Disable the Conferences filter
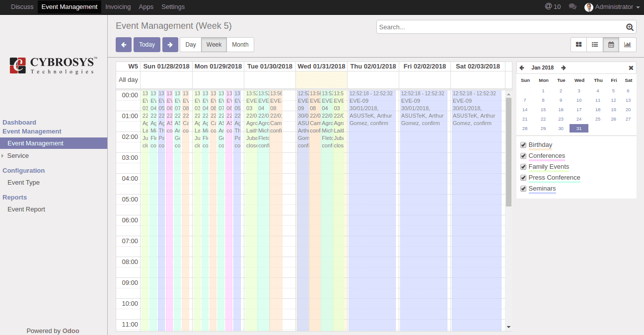This screenshot has height=335, width=644. [x=523, y=155]
